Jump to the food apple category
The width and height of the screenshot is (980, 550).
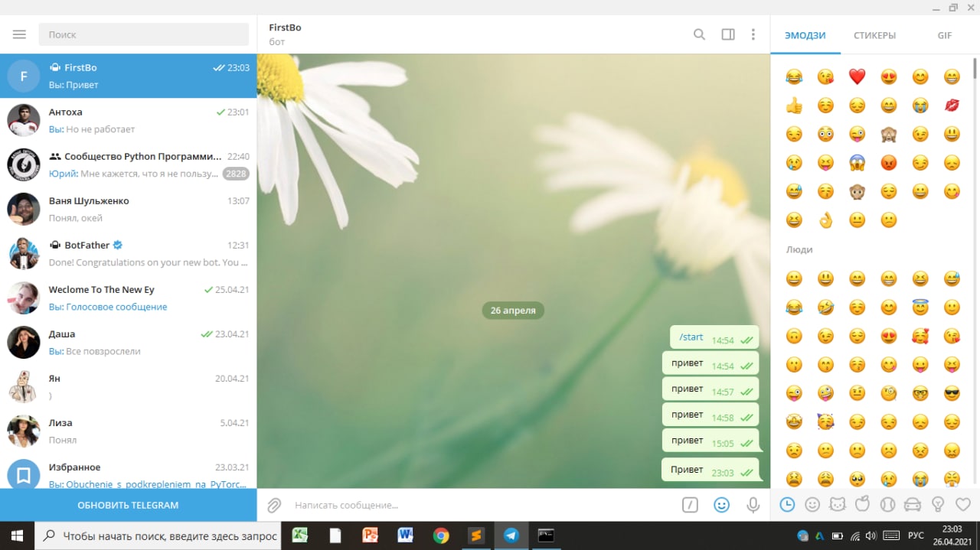[x=862, y=504]
